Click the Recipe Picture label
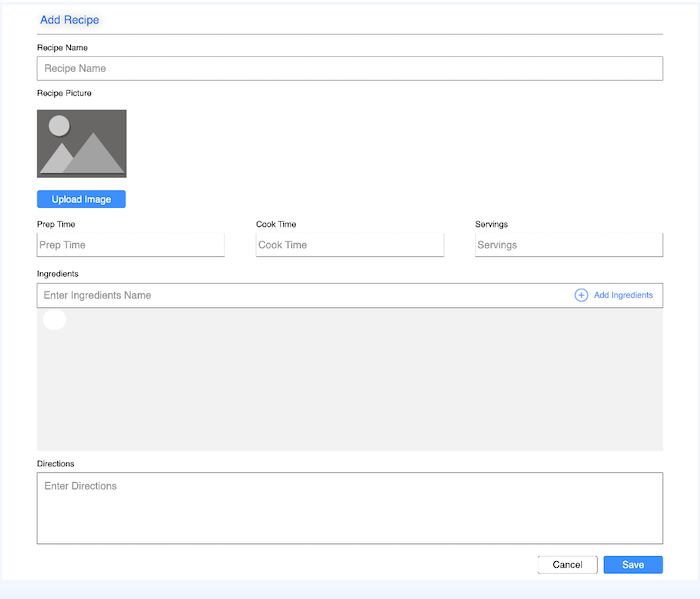 [64, 93]
